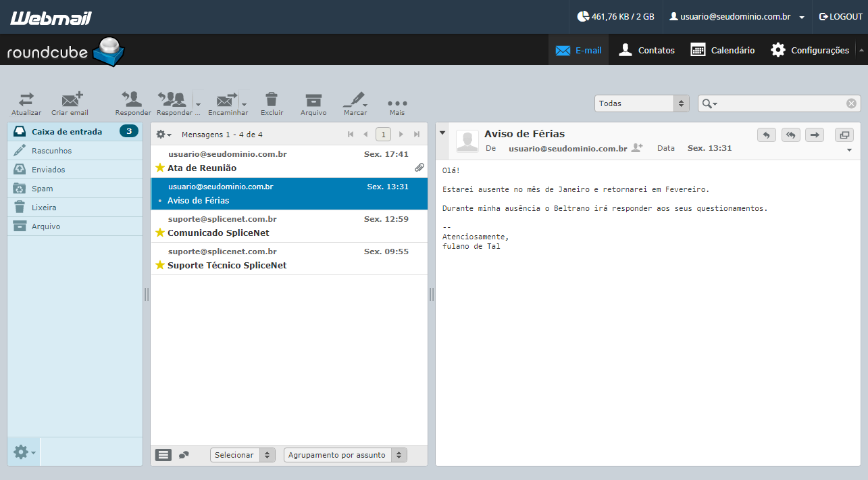Click the LOGOUT link
Screen dimensions: 868x480
point(841,17)
